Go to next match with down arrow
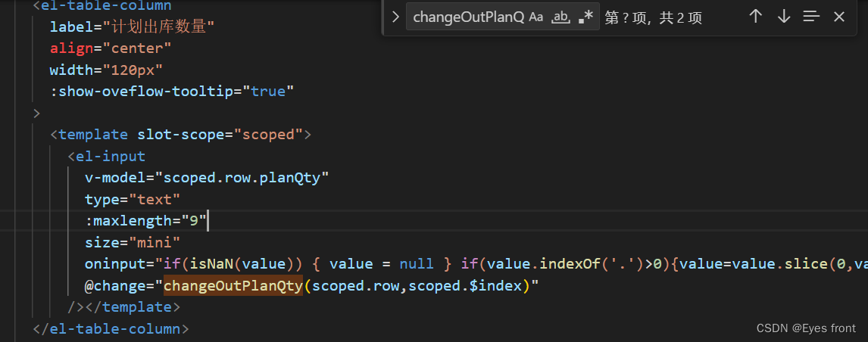Viewport: 868px width, 342px height. [x=783, y=17]
